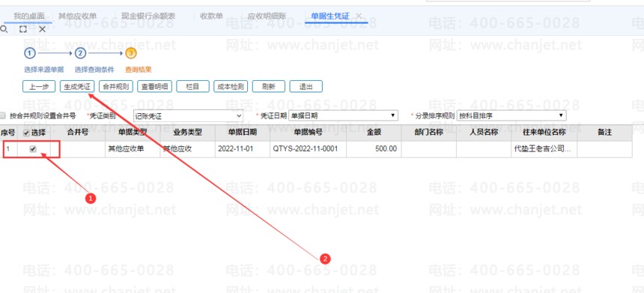The width and height of the screenshot is (644, 293).
Task: Click the 合并规则 button
Action: click(x=116, y=86)
